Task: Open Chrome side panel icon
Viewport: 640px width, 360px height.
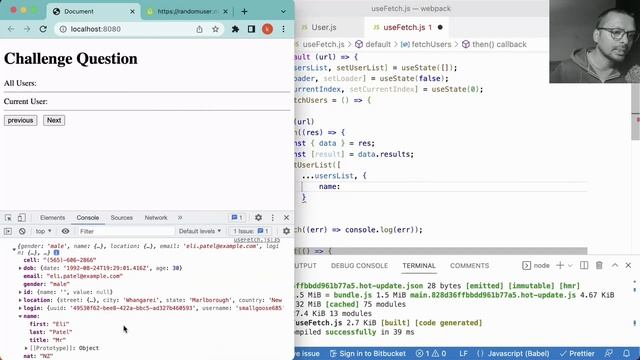Action: tap(251, 29)
